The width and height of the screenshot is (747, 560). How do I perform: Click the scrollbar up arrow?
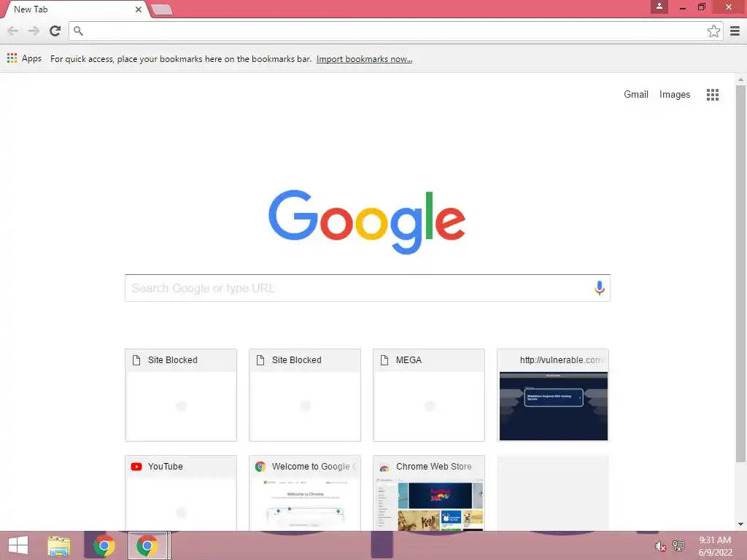point(740,79)
